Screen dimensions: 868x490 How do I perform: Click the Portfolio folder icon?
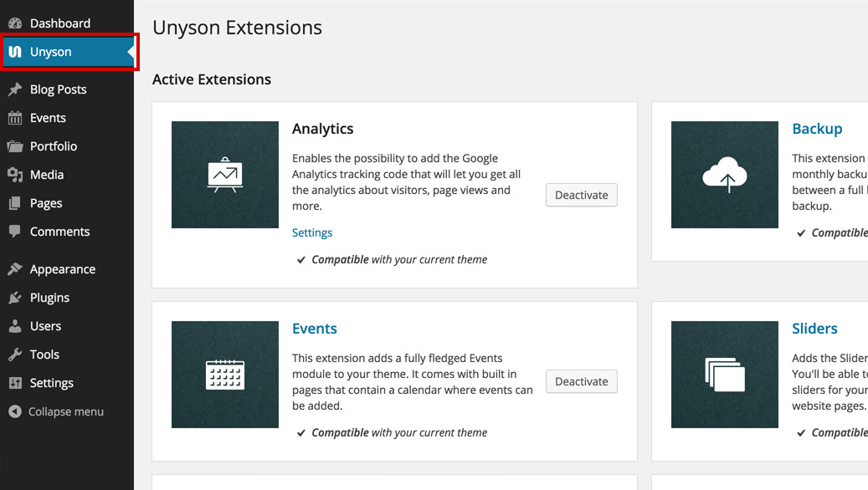click(x=15, y=146)
